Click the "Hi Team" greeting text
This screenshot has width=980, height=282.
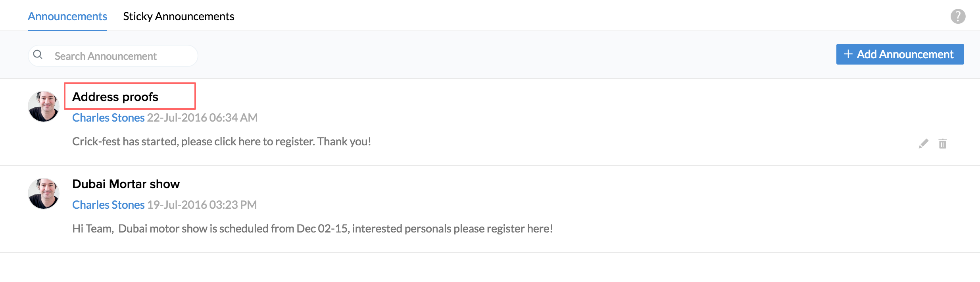point(92,229)
